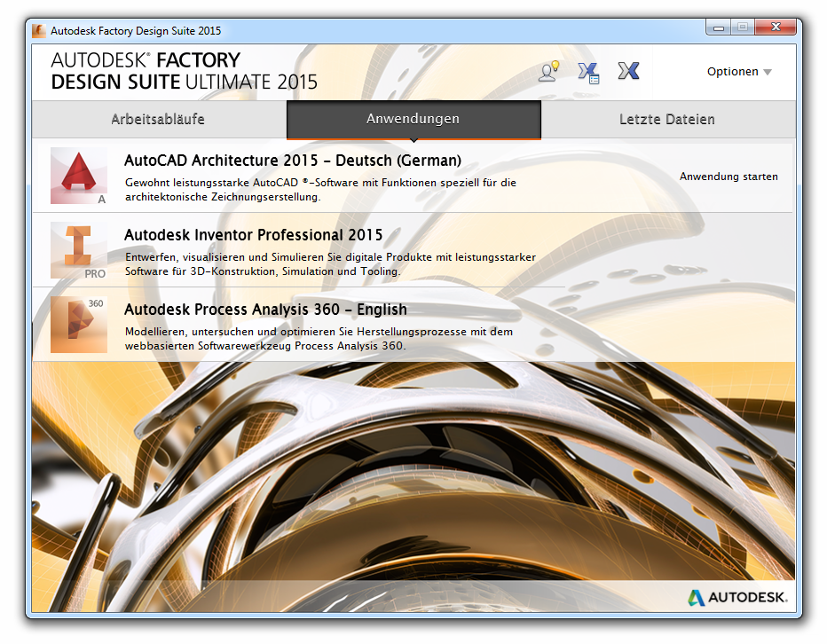Select AutoCAD Architecture 2015 - Deutsch title
The image size is (827, 644).
(x=293, y=161)
